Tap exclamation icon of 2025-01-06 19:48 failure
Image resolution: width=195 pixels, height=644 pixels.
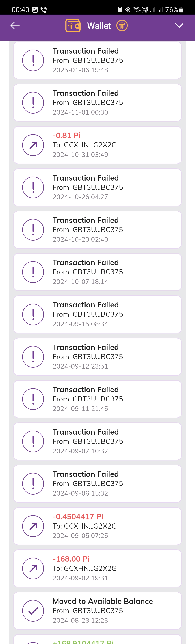[33, 60]
